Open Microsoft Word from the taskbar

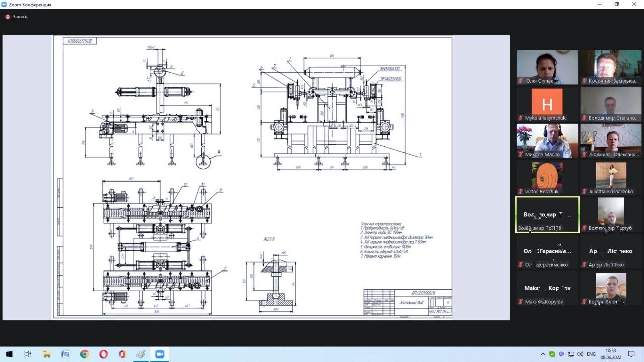coord(65,354)
